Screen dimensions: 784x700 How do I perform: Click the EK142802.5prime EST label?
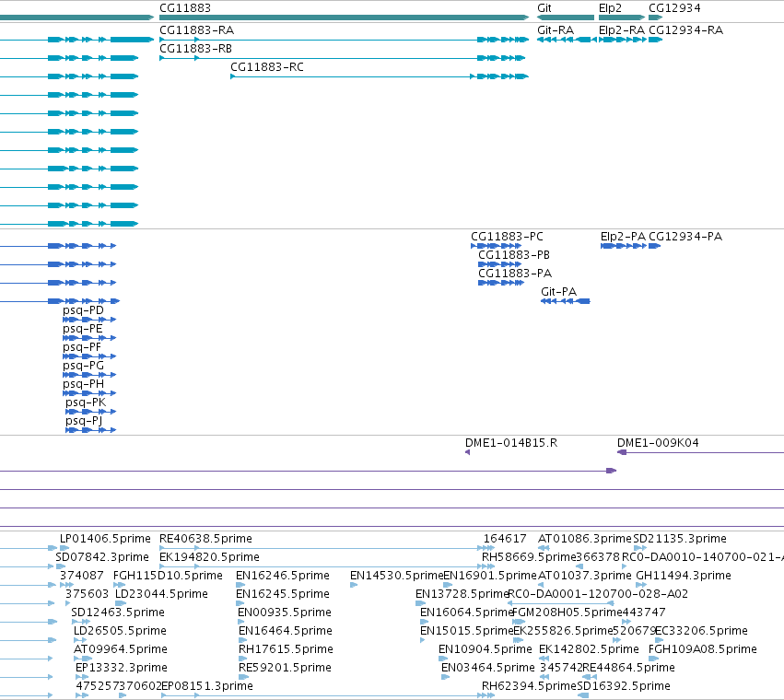coord(589,649)
